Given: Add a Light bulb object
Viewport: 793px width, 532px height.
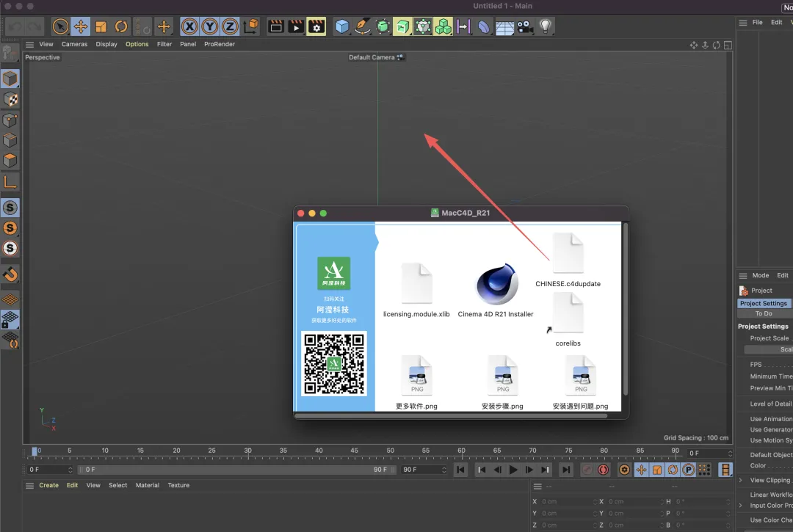Looking at the screenshot, I should coord(545,26).
